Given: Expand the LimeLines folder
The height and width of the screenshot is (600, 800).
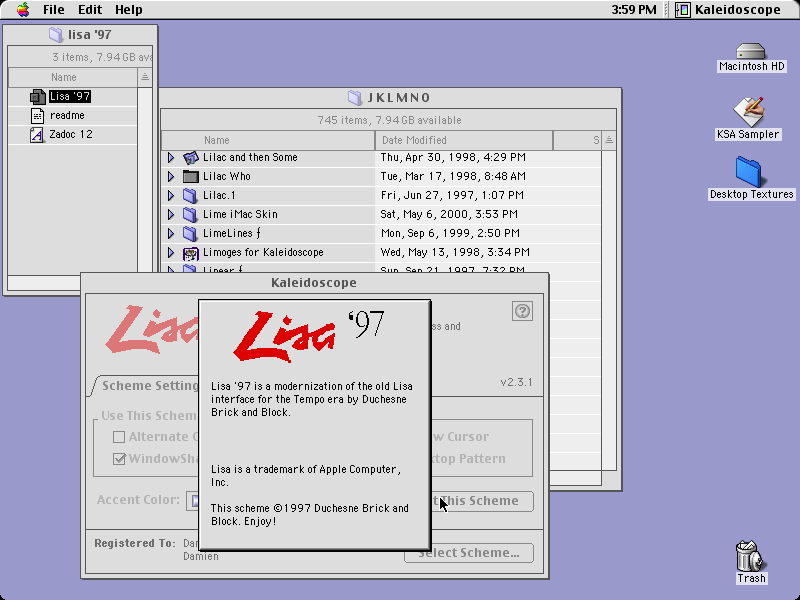Looking at the screenshot, I should (171, 233).
